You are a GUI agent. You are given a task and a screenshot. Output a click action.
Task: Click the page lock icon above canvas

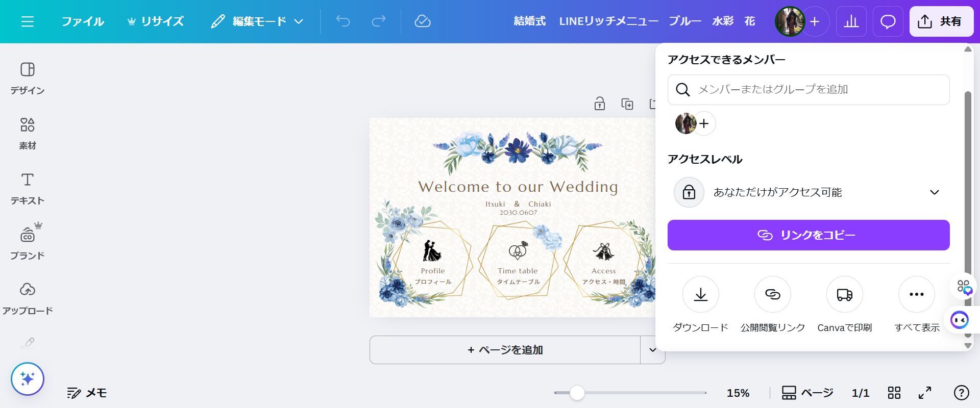tap(600, 104)
